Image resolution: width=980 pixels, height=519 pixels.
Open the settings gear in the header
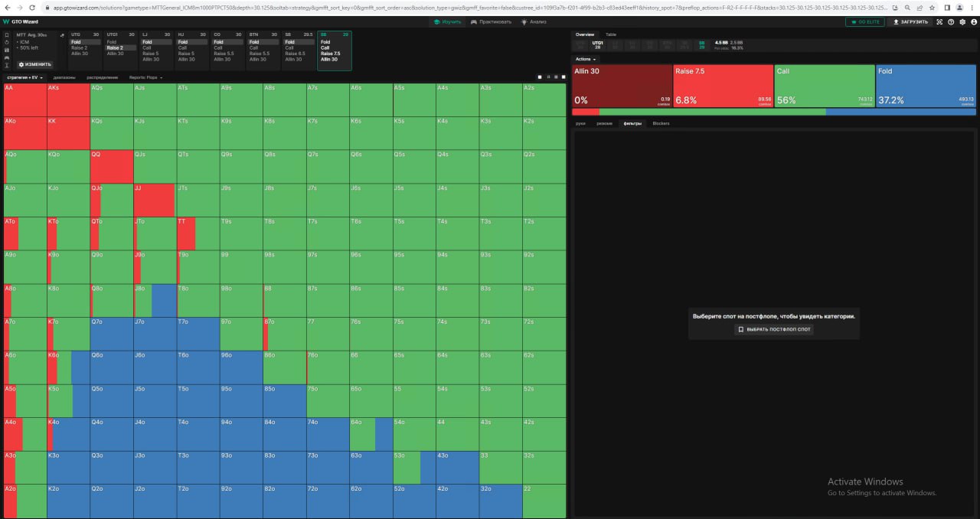[962, 21]
